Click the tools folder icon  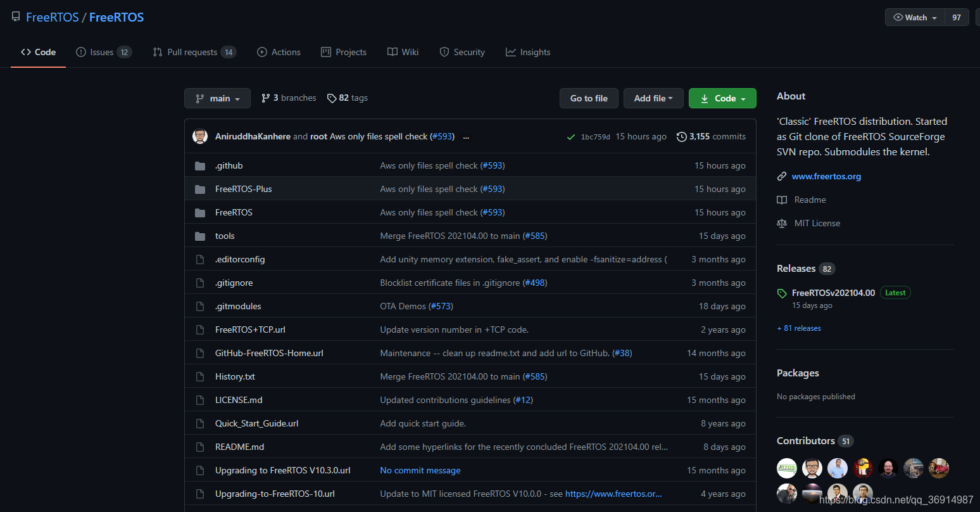pos(200,236)
